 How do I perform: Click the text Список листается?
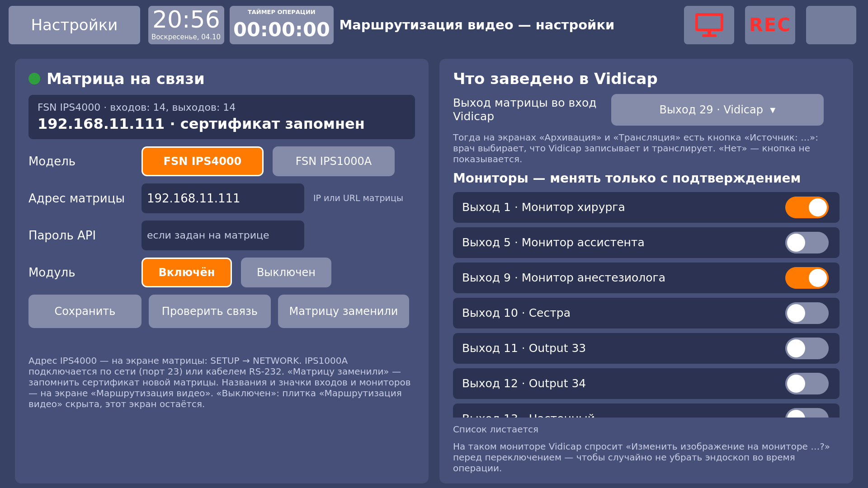click(x=495, y=430)
